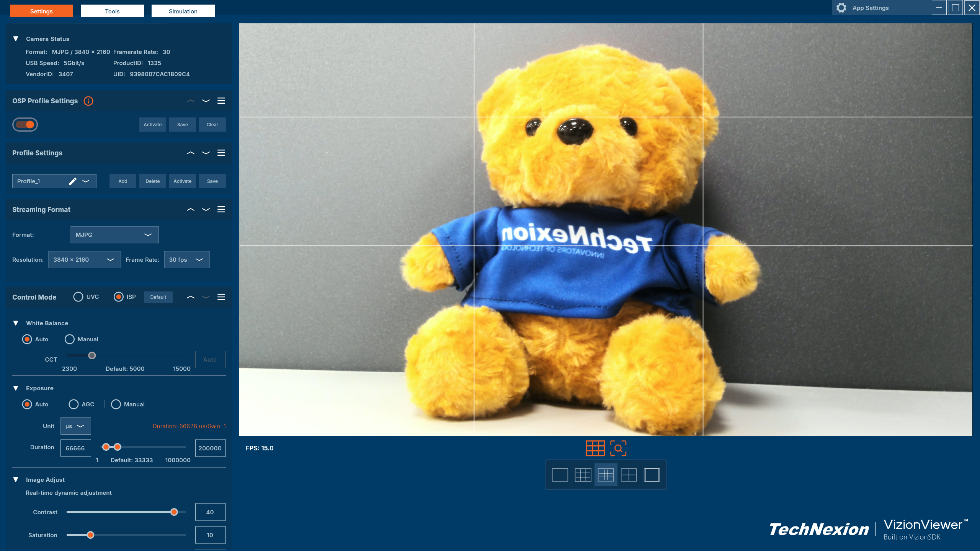Open OSP Profile Settings info icon
980x551 pixels.
click(88, 101)
